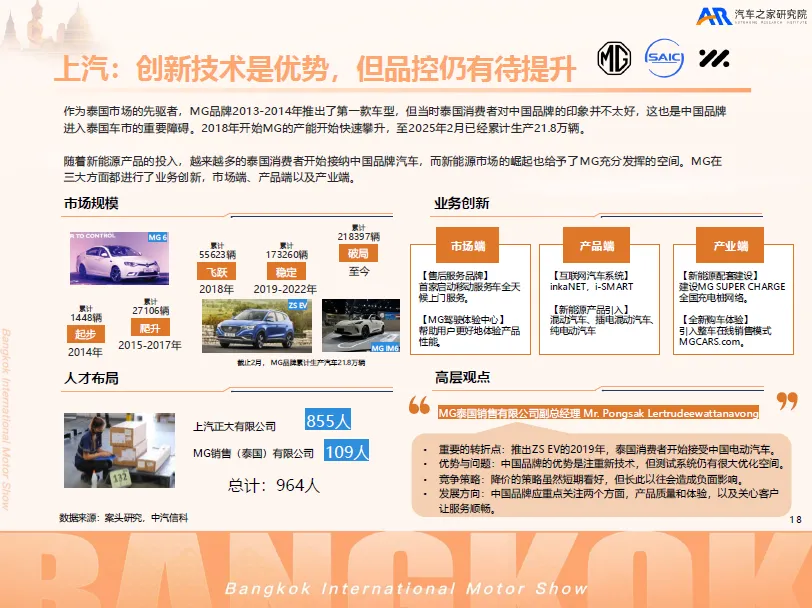Click the MGCARS.com text
This screenshot has height=608, width=812.
(712, 342)
